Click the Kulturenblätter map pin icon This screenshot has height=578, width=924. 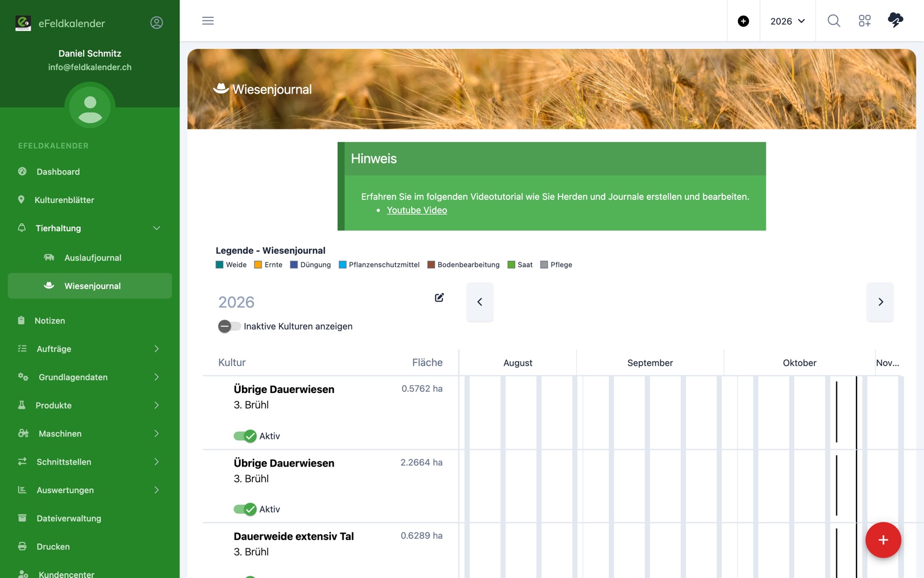[x=21, y=199]
